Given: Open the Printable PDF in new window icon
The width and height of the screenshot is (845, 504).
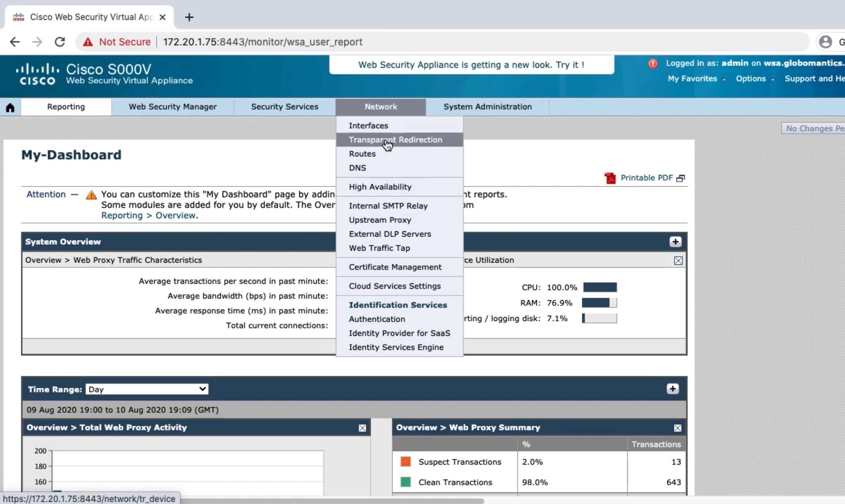Looking at the screenshot, I should click(681, 178).
